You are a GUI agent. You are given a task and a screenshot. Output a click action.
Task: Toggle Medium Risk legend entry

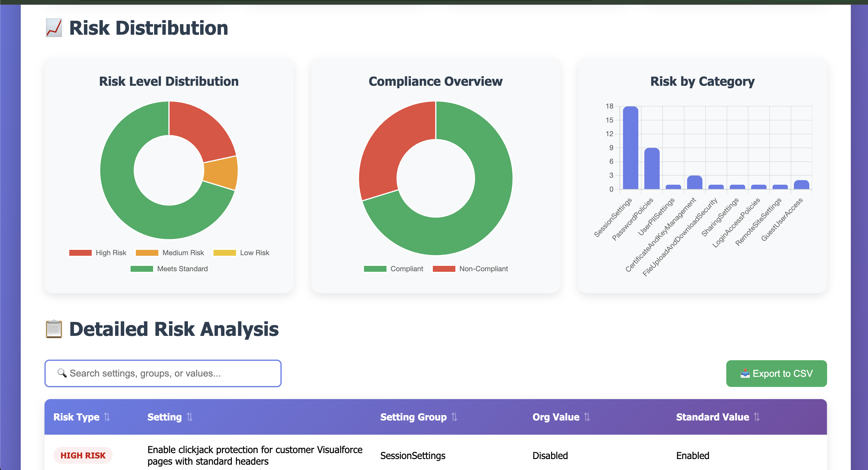183,253
